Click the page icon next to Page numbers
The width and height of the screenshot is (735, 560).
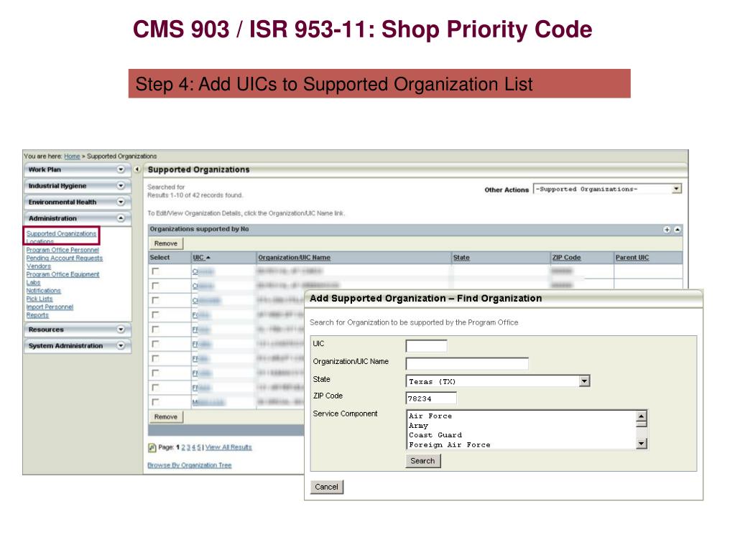coord(152,447)
